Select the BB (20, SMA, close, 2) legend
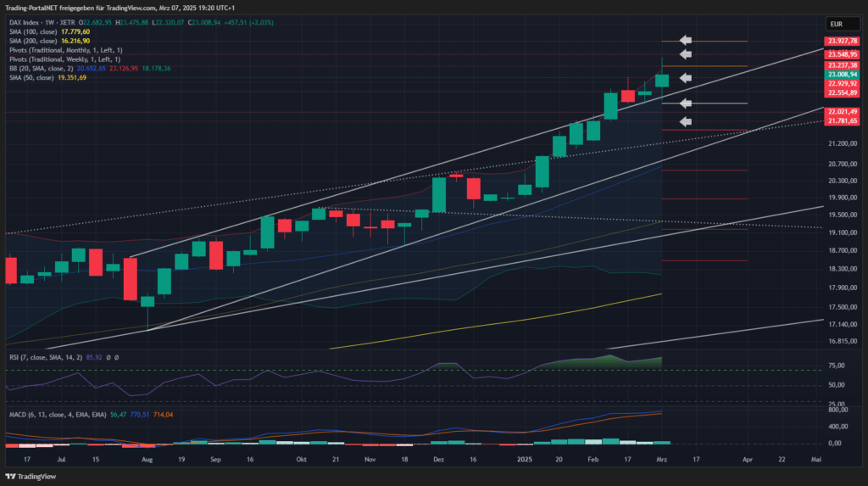The height and width of the screenshot is (486, 868). [41, 69]
